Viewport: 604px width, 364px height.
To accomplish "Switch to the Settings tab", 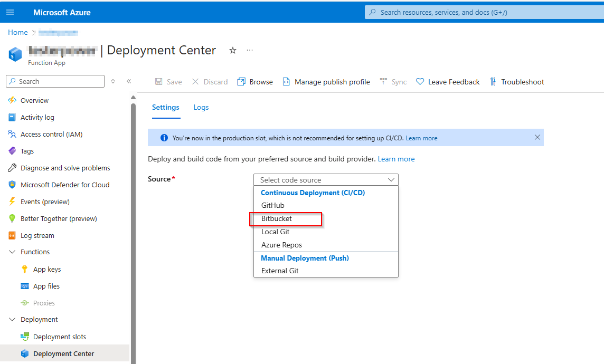I will [166, 107].
